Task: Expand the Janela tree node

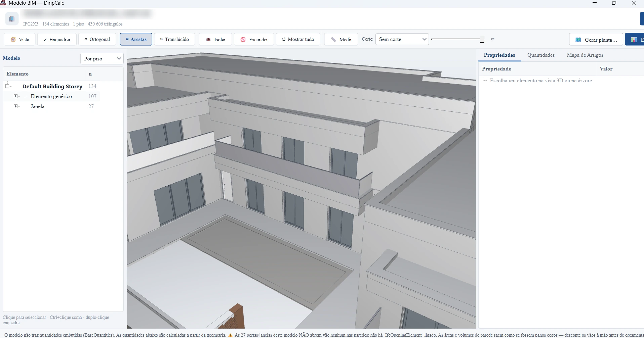Action: 15,106
